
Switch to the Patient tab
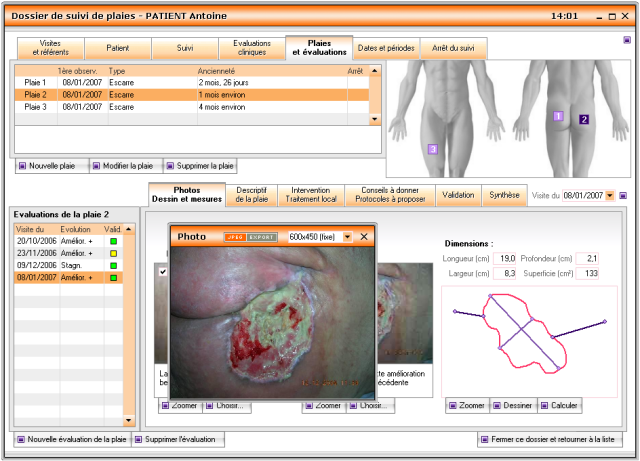(x=118, y=48)
